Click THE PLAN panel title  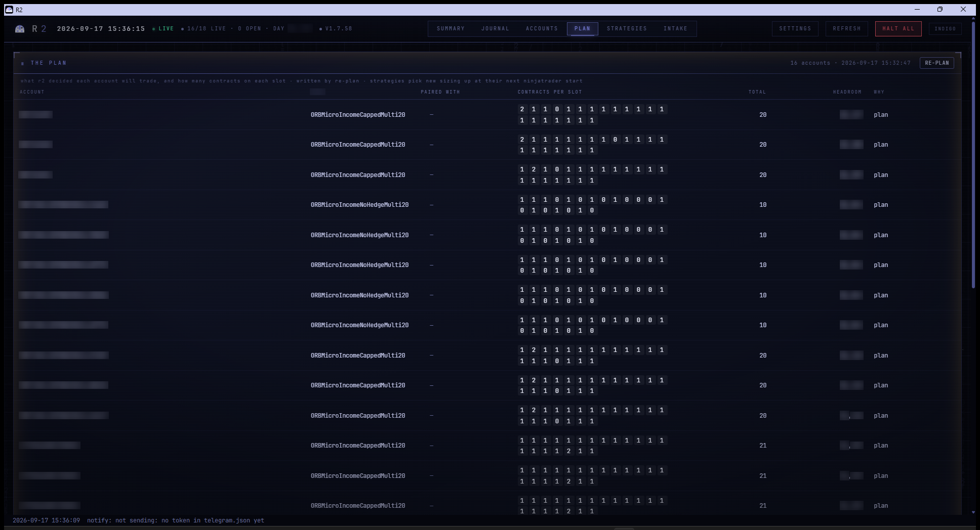[x=49, y=63]
